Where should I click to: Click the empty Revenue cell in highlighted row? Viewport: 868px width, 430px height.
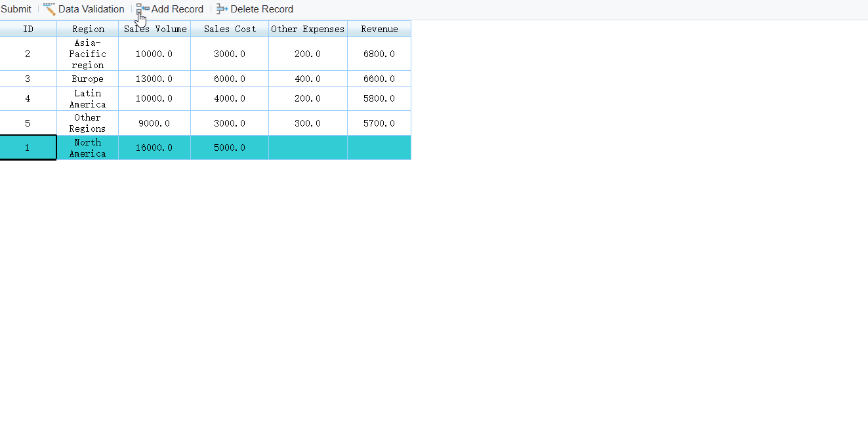379,147
